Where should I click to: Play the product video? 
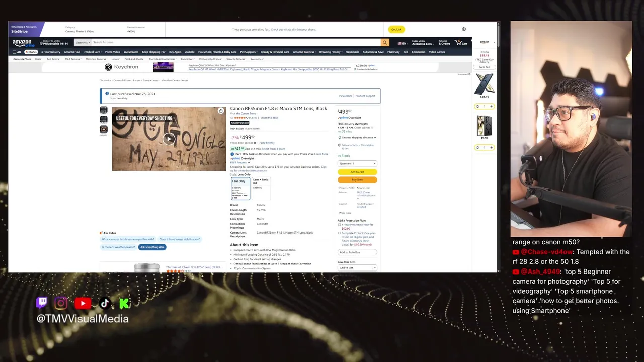(x=169, y=139)
